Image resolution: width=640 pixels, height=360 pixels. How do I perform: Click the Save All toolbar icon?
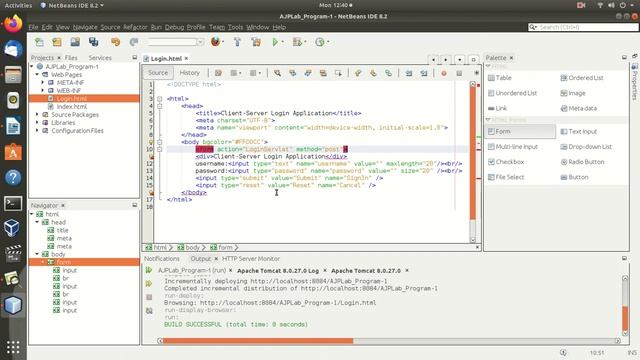93,42
